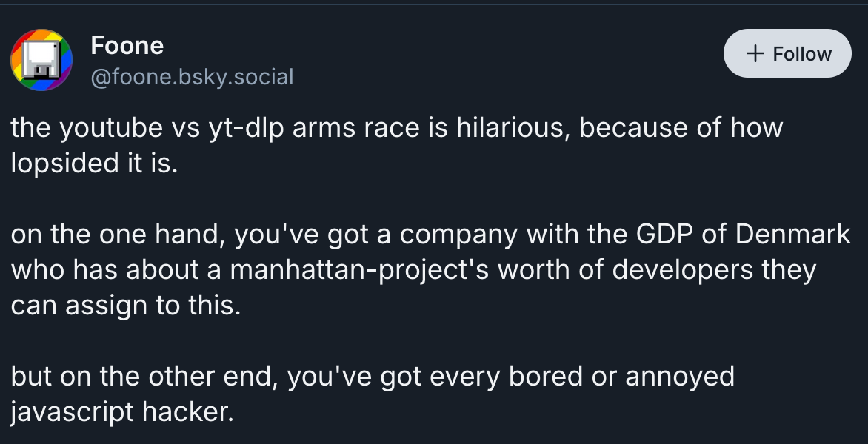This screenshot has height=444, width=868.
Task: Click the paragraph mentioning the GDP of Denmark
Action: (430, 270)
